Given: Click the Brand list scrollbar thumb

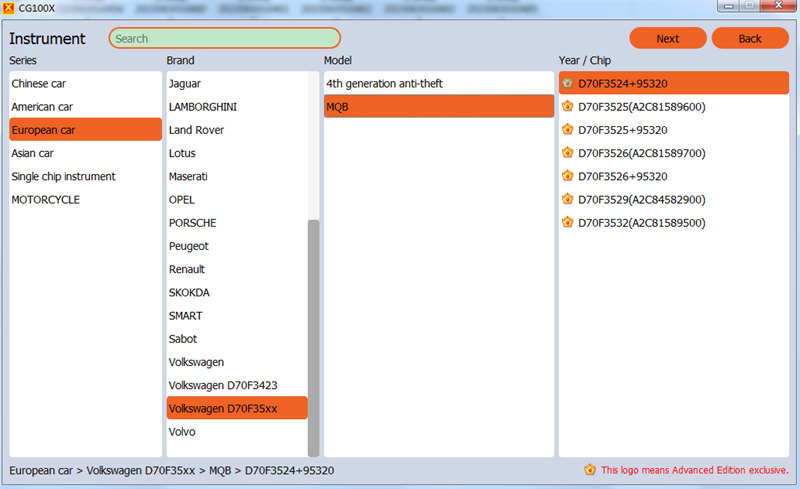Looking at the screenshot, I should (313, 338).
